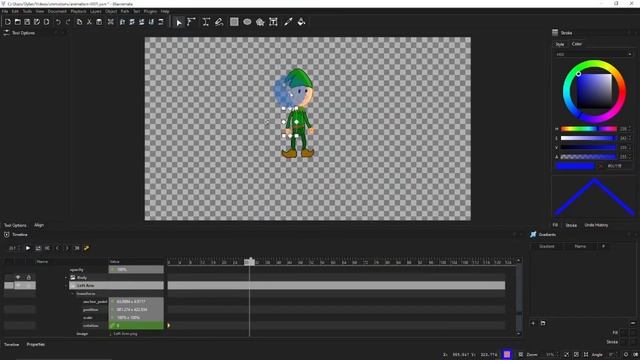Click the Copy icon in toolbar
This screenshot has height=360, width=640.
(80, 22)
